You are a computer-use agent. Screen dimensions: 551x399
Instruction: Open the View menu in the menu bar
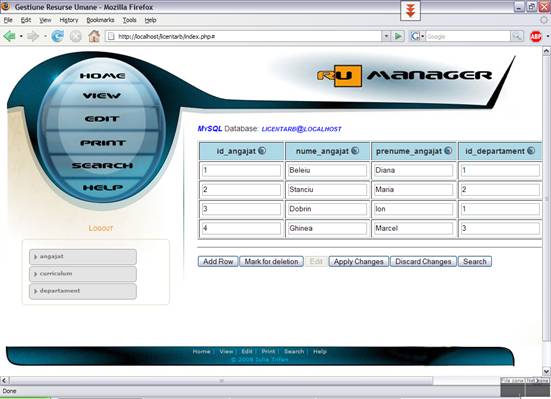(x=45, y=20)
